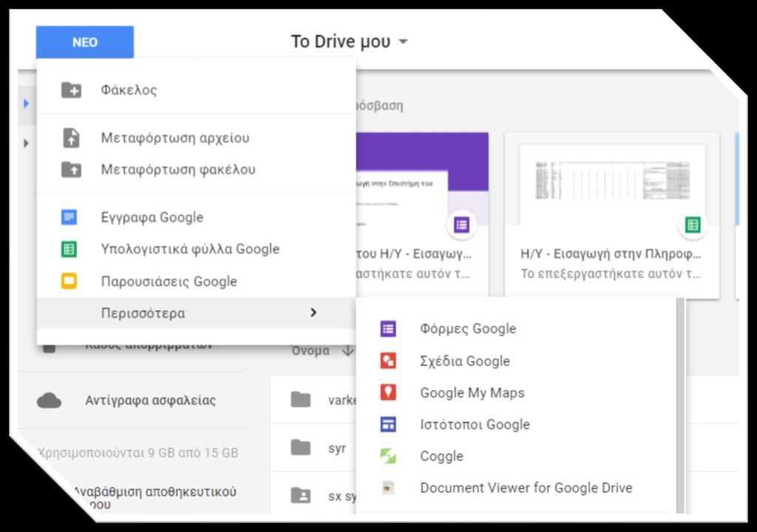Viewport: 757px width, 532px height.
Task: Open the spreadsheet file thumbnail
Action: tap(612, 180)
